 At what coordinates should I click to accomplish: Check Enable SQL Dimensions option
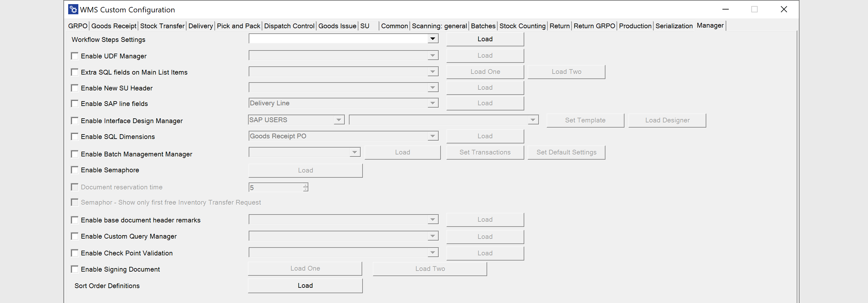(75, 136)
